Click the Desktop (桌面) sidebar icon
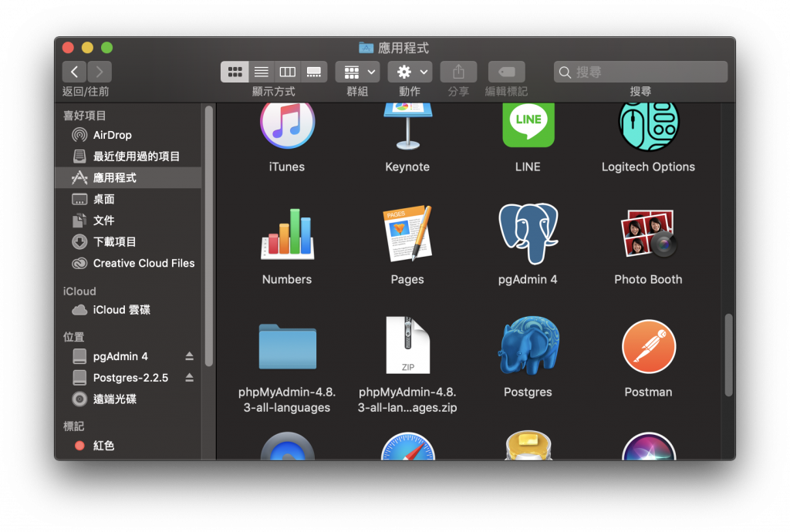790x532 pixels. pos(79,200)
